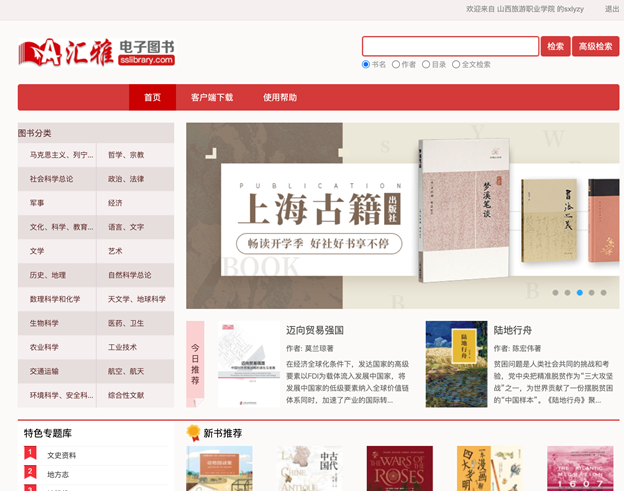
Task: Open the 客户端下载 tab
Action: click(212, 97)
